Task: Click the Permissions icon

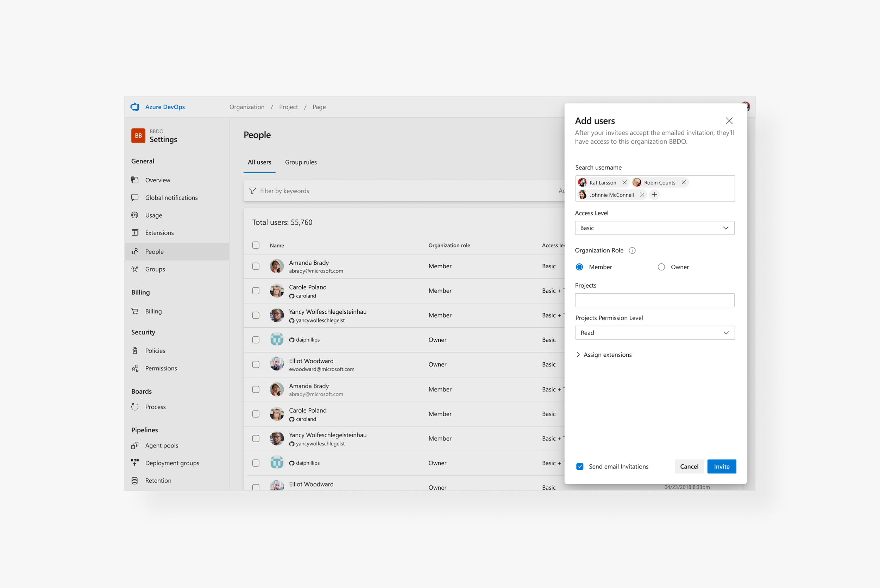Action: 135,368
